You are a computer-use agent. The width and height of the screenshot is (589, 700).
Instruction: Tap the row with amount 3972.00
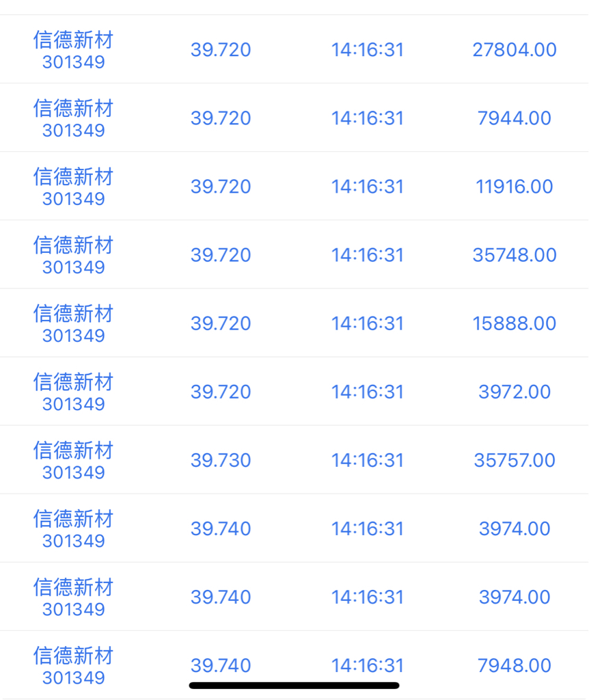[294, 391]
